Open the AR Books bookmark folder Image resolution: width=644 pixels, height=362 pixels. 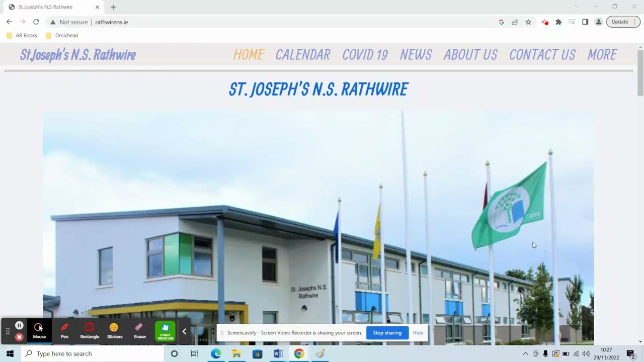tap(22, 36)
